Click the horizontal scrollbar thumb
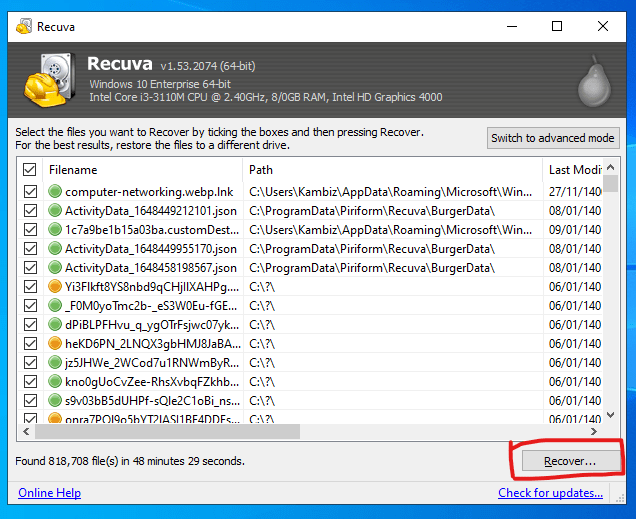 click(x=168, y=431)
